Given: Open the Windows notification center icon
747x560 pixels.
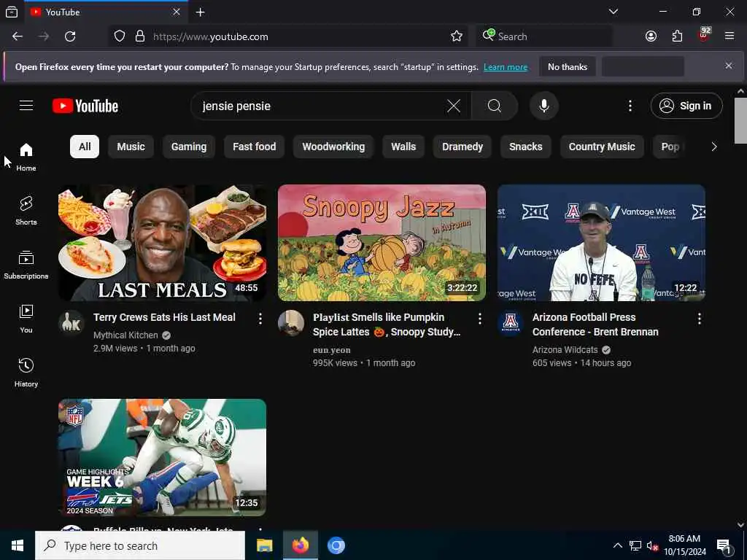Looking at the screenshot, I should 724,546.
